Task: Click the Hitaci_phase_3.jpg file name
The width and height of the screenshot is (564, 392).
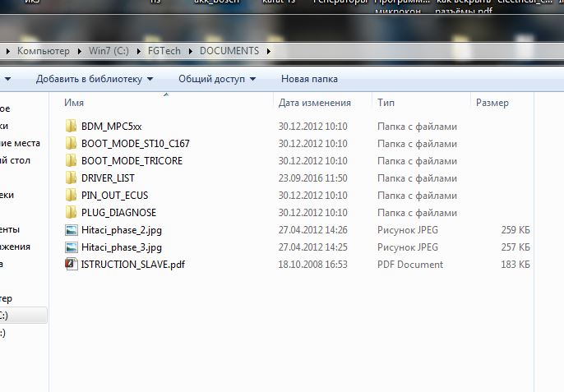Action: point(122,247)
